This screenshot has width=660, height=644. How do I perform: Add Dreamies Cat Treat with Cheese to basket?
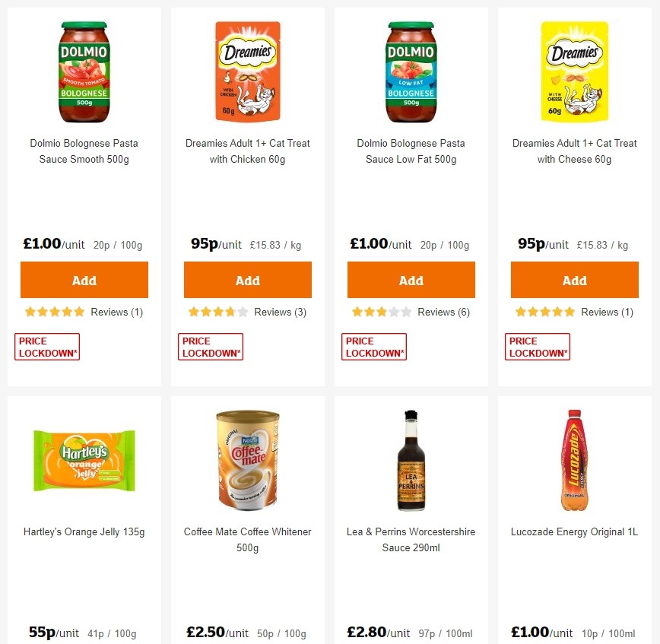pos(574,279)
